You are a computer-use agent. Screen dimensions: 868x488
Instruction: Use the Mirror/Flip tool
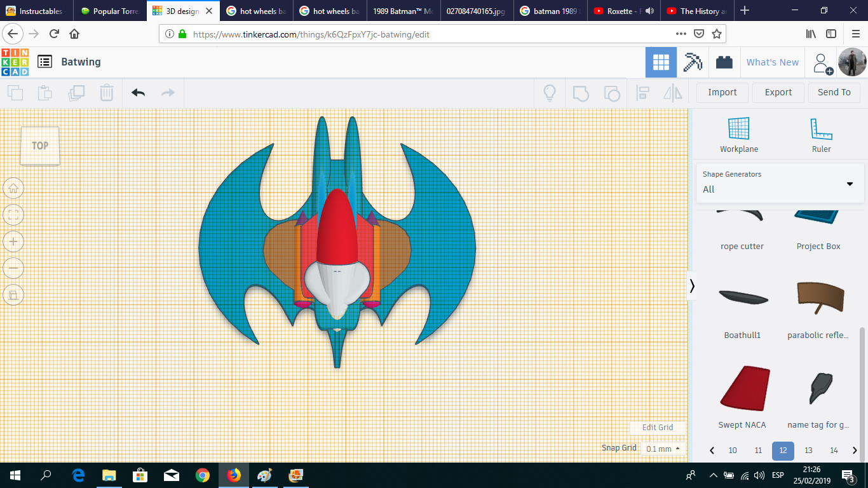coord(673,93)
